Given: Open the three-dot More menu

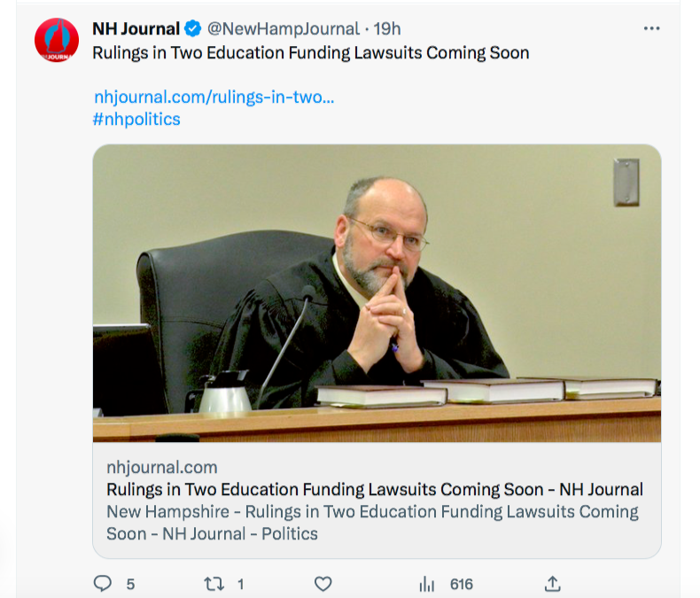Looking at the screenshot, I should [651, 28].
